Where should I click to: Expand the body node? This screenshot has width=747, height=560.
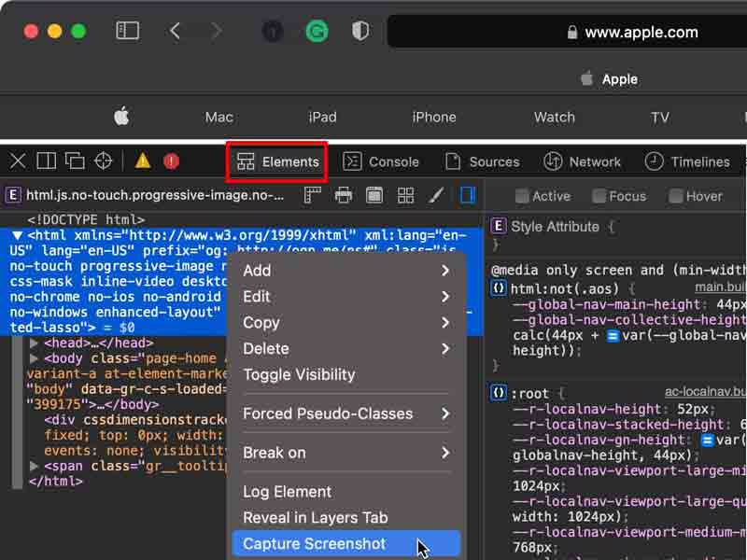point(34,358)
